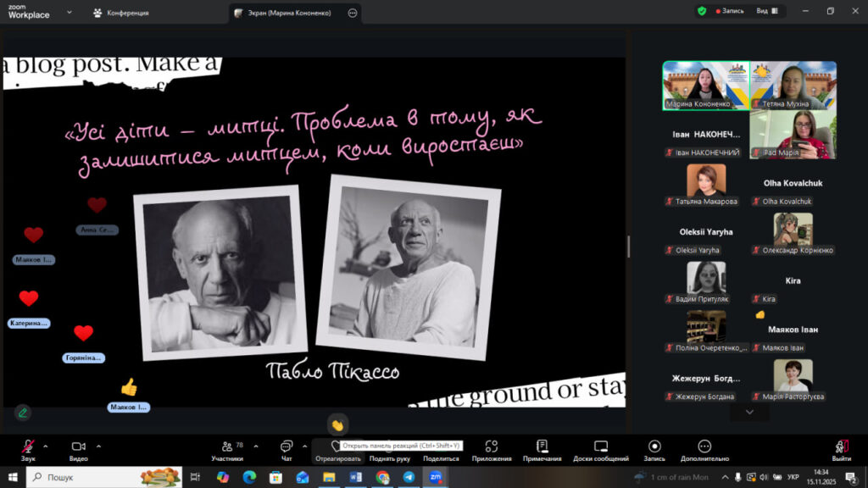Switch to the Конференция tab
Image resolution: width=868 pixels, height=488 pixels.
[x=121, y=13]
